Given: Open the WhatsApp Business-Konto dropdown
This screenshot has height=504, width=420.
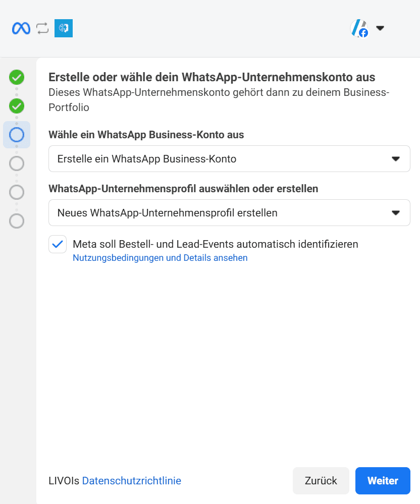Looking at the screenshot, I should (x=396, y=158).
